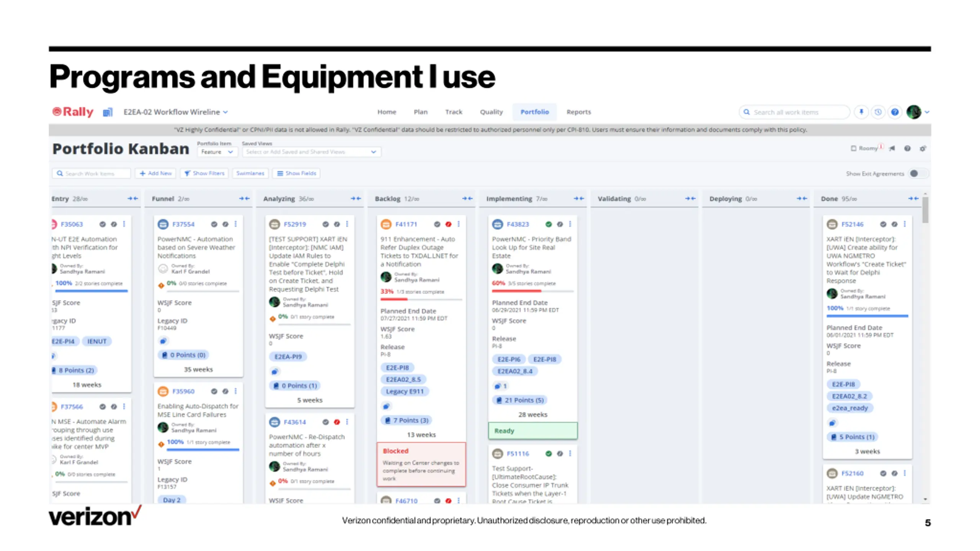Screen dimensions: 980x551
Task: Switch to the Reports tab
Action: coord(578,112)
